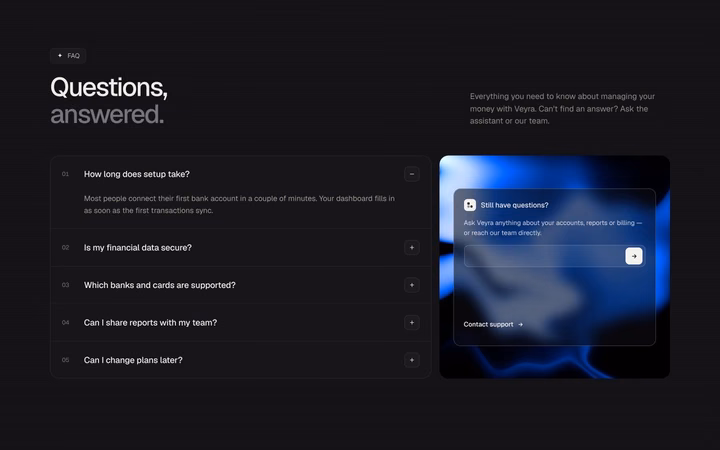Viewport: 720px width, 450px height.
Task: Click the 'Is my financial data secure?' question title
Action: tap(137, 248)
